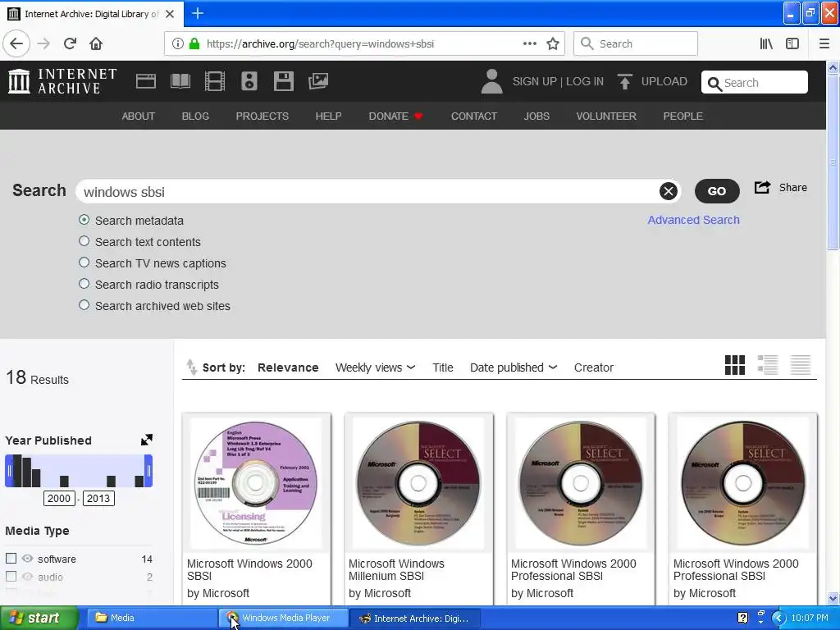Screen dimensions: 840x630
Task: Click eye icon beside software
Action: [x=27, y=558]
